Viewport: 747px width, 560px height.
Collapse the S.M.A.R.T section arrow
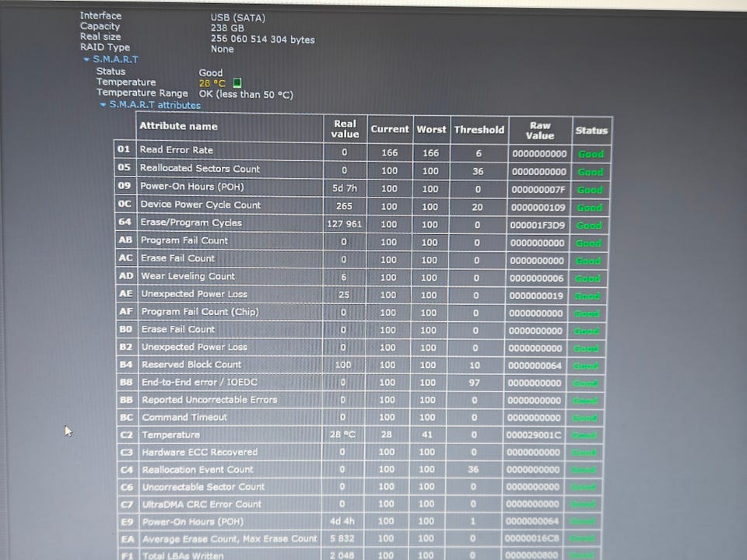[86, 60]
